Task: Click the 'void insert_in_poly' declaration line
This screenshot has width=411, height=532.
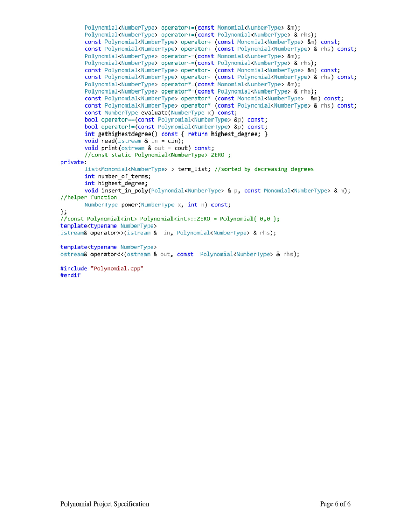Action: click(218, 191)
